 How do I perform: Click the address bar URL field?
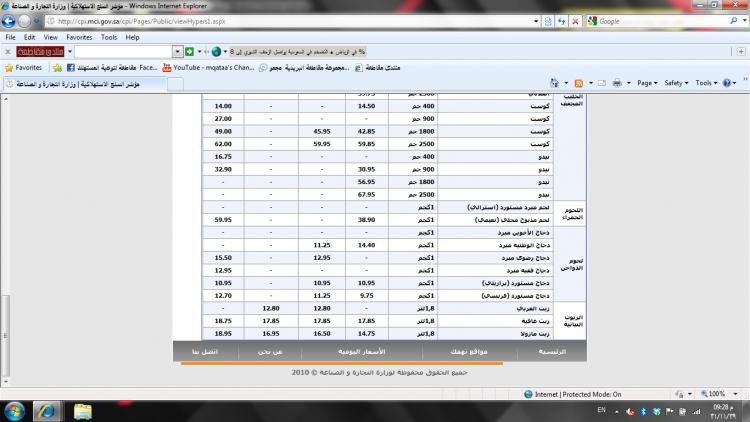tap(300, 20)
